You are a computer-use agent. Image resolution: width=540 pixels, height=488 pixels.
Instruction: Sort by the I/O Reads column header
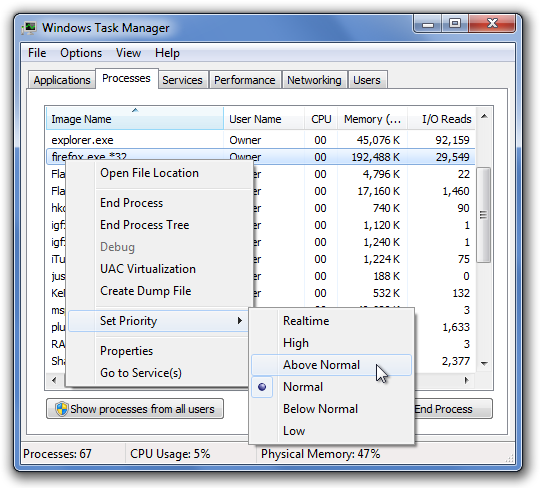(x=442, y=119)
